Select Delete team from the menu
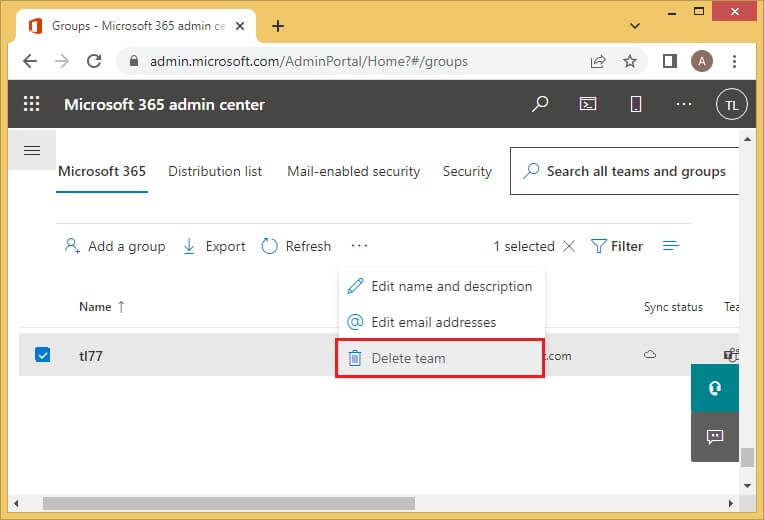 [440, 358]
